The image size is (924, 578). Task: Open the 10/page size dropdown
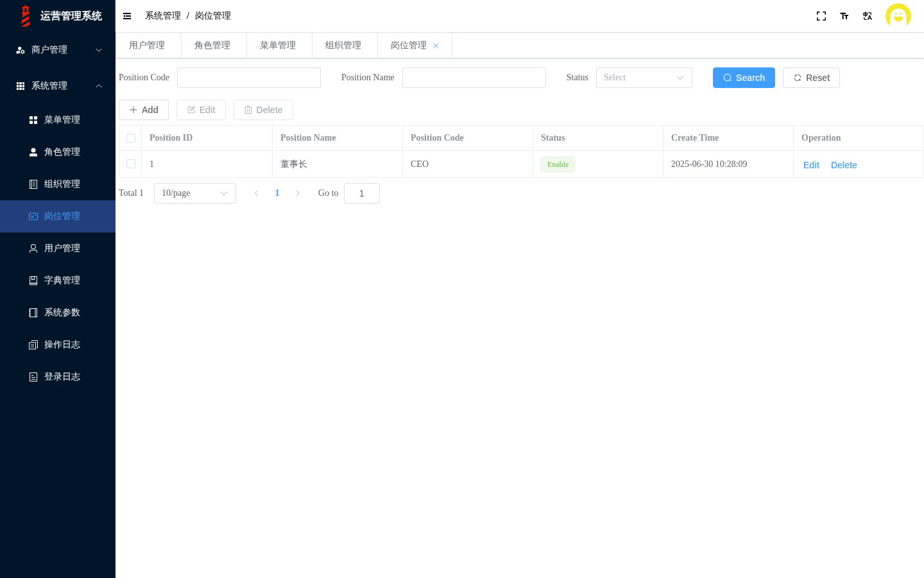click(195, 193)
